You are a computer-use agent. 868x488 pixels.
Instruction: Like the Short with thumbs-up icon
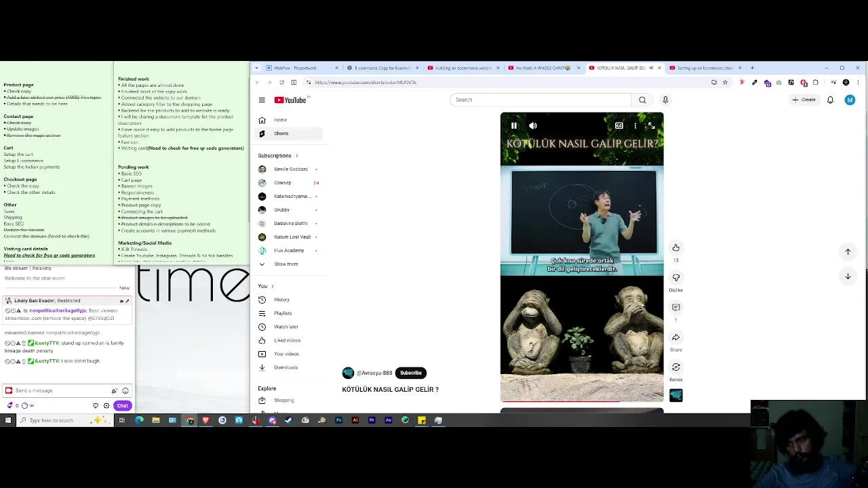[x=676, y=247]
